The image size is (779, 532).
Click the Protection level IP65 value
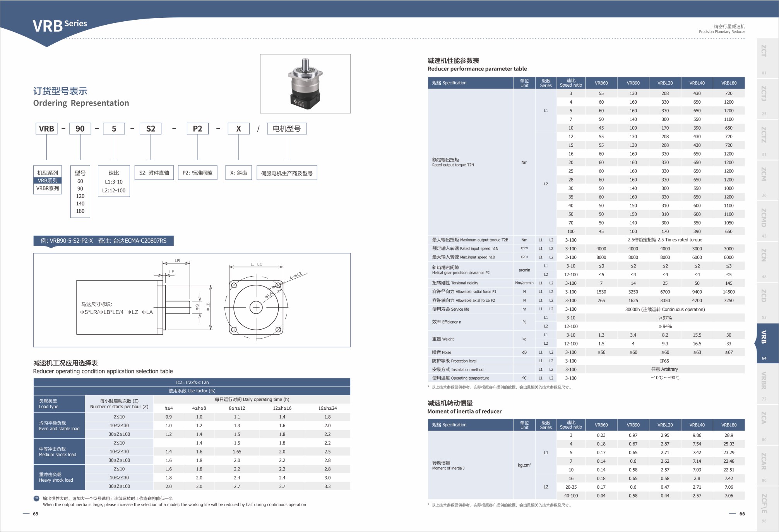(664, 361)
